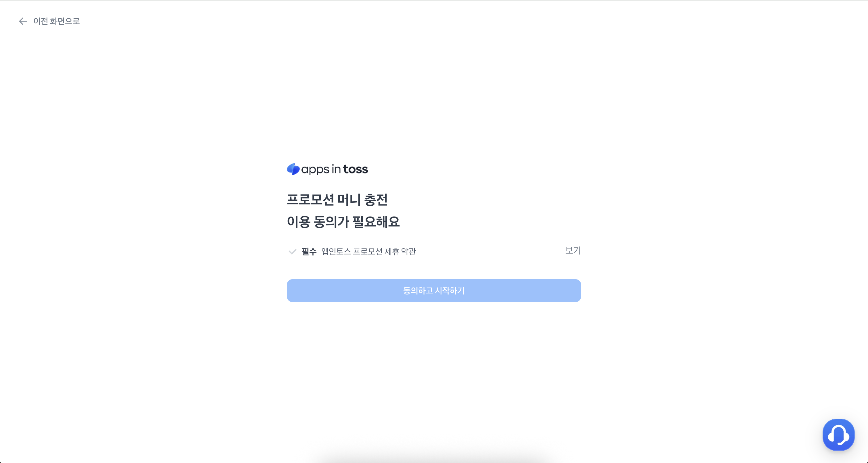The width and height of the screenshot is (868, 463).
Task: Go back via 이전 화면으로 text
Action: pos(57,21)
